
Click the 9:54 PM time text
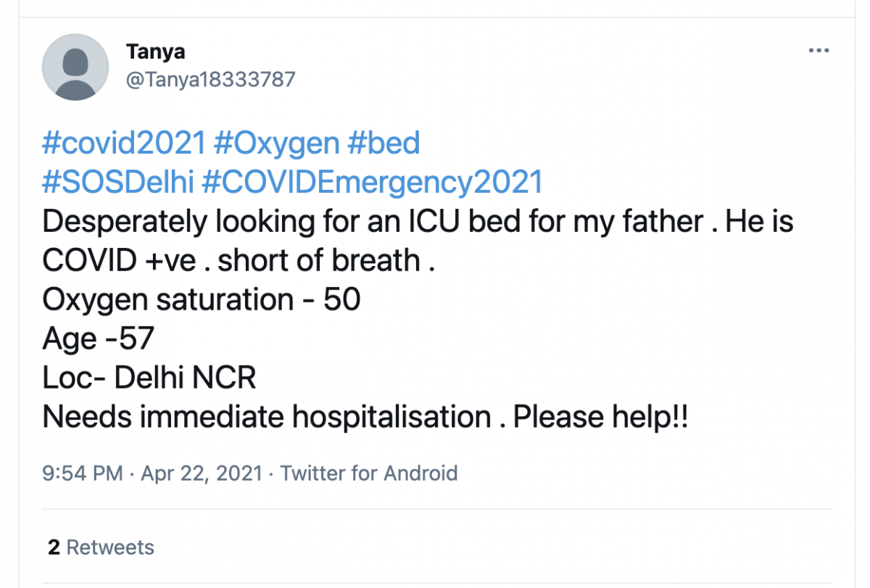point(82,473)
